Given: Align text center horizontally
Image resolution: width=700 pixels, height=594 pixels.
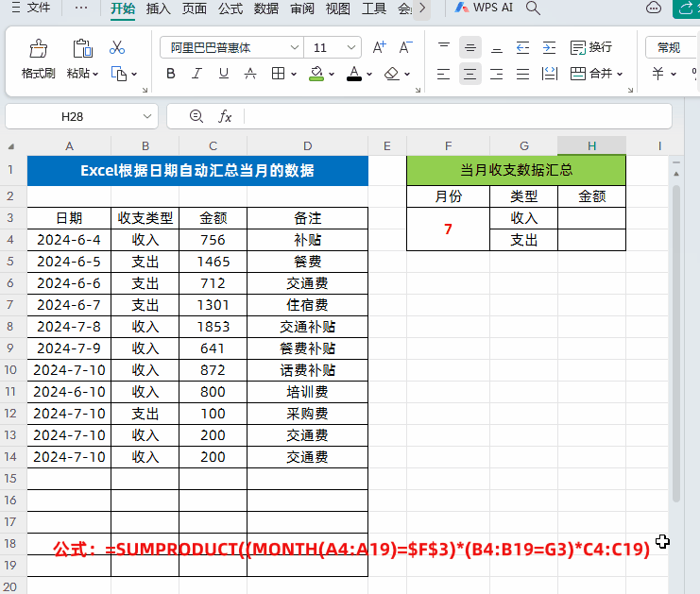Looking at the screenshot, I should [x=470, y=74].
